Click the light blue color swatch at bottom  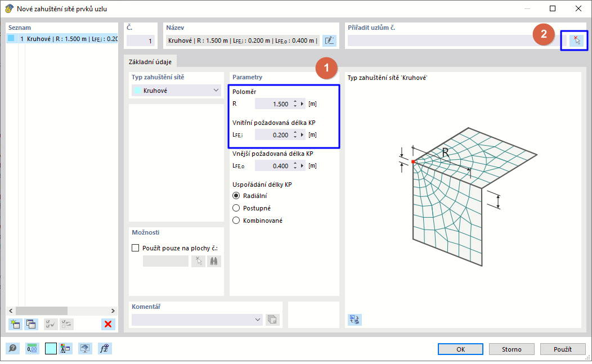(x=51, y=348)
